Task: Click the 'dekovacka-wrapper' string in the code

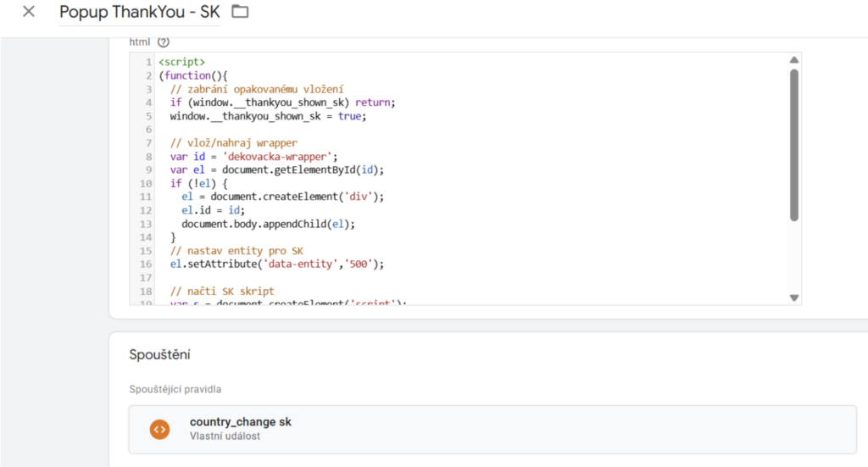Action: (290, 156)
